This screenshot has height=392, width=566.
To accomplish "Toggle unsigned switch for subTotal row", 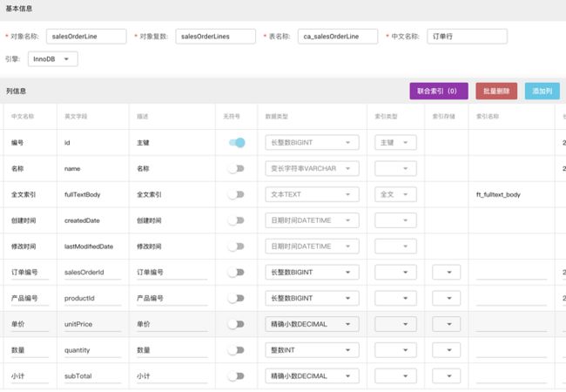I will click(237, 376).
